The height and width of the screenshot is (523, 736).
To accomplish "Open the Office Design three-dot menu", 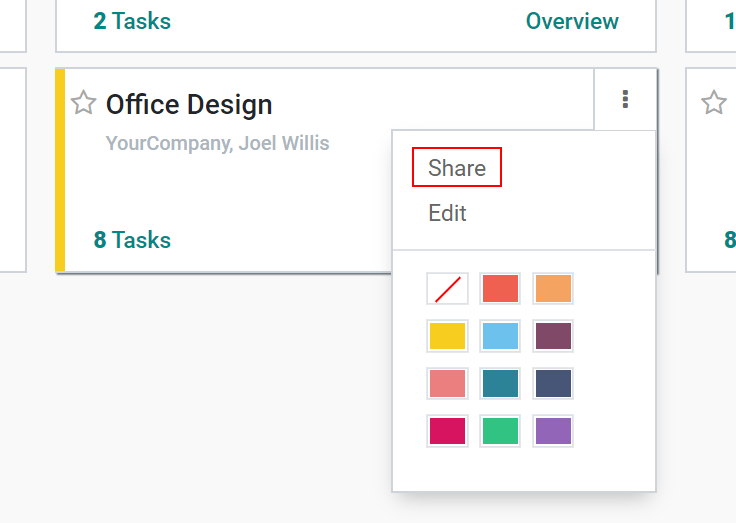I will pos(625,99).
